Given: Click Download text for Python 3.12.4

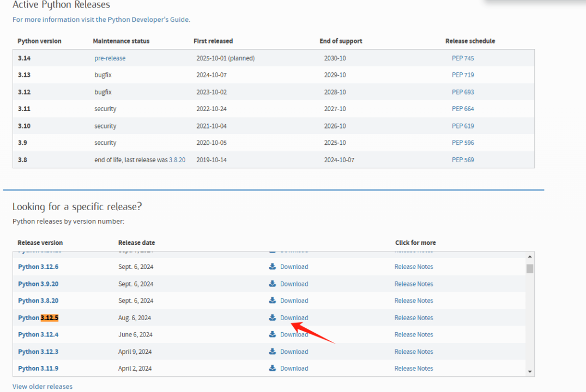Looking at the screenshot, I should [294, 334].
